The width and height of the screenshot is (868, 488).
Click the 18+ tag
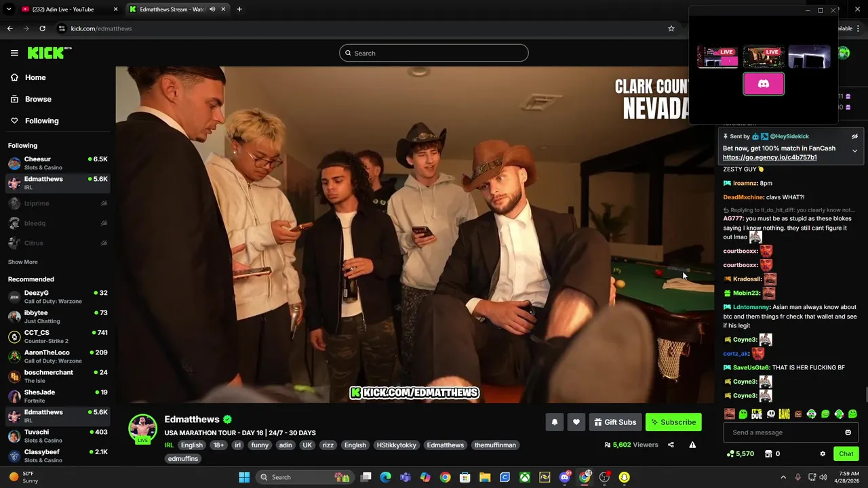218,445
